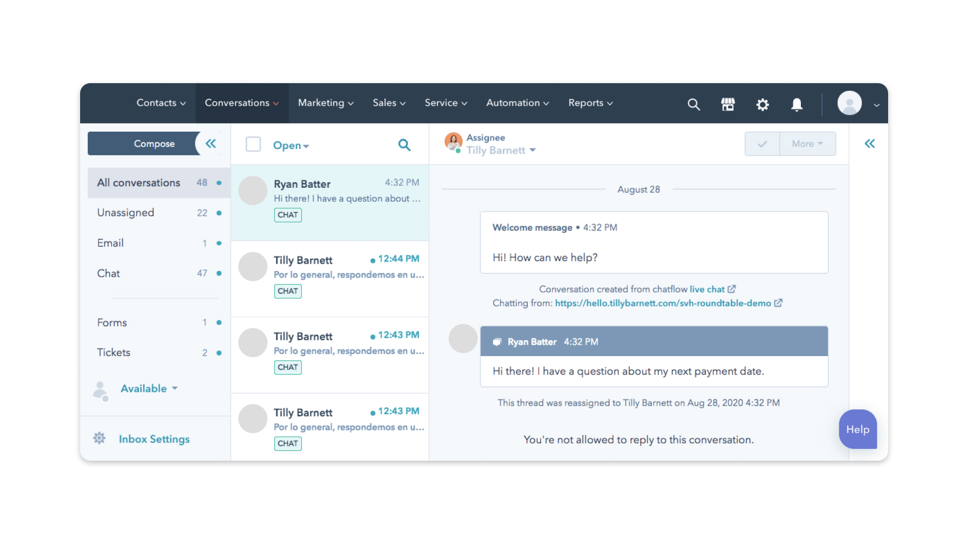Viewport: 980px width, 551px height.
Task: Expand Tilly Barnett assignee dropdown
Action: click(501, 151)
